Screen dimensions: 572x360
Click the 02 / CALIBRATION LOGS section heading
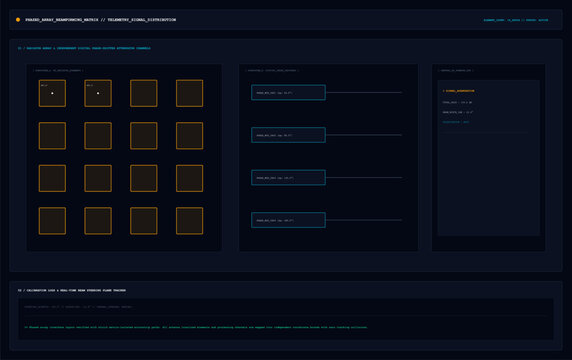[x=72, y=290]
